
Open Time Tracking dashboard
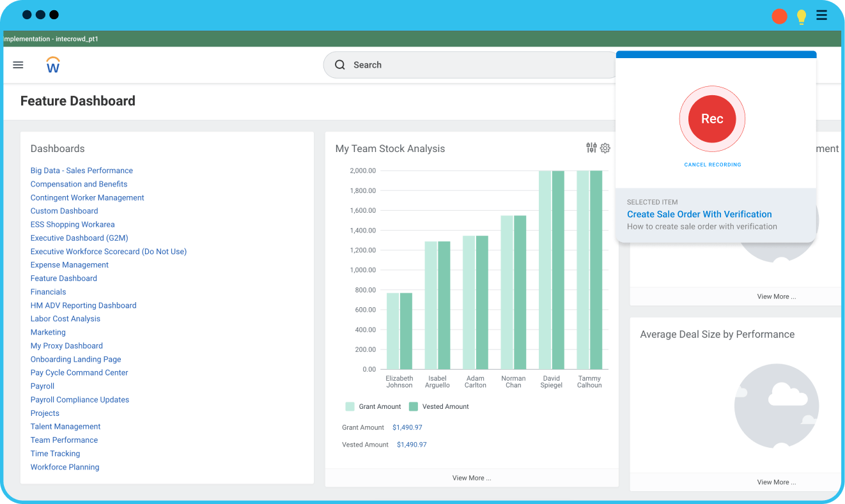(56, 454)
